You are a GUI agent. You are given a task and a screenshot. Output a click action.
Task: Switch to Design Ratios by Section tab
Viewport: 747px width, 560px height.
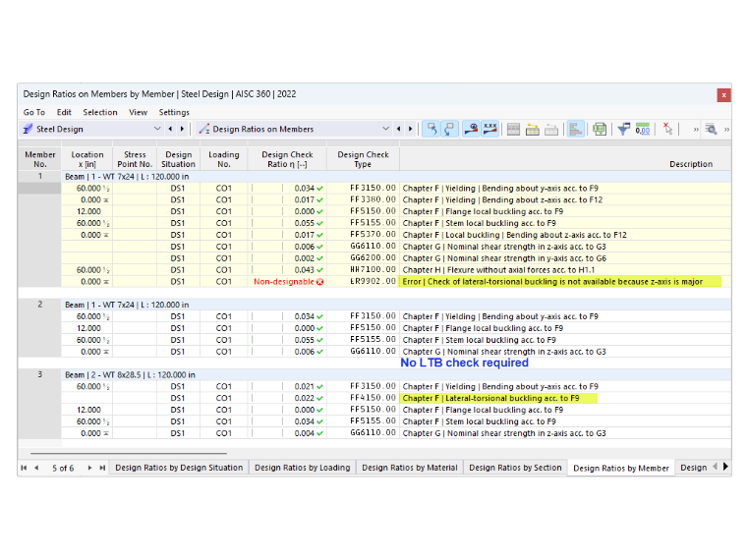point(515,468)
